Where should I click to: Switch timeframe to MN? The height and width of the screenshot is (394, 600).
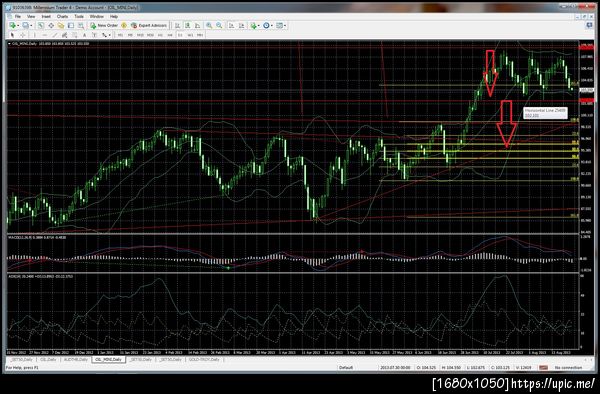200,35
